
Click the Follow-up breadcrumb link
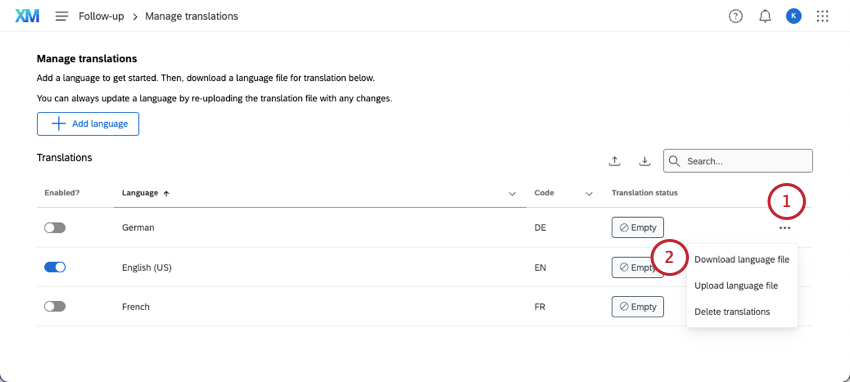click(101, 16)
